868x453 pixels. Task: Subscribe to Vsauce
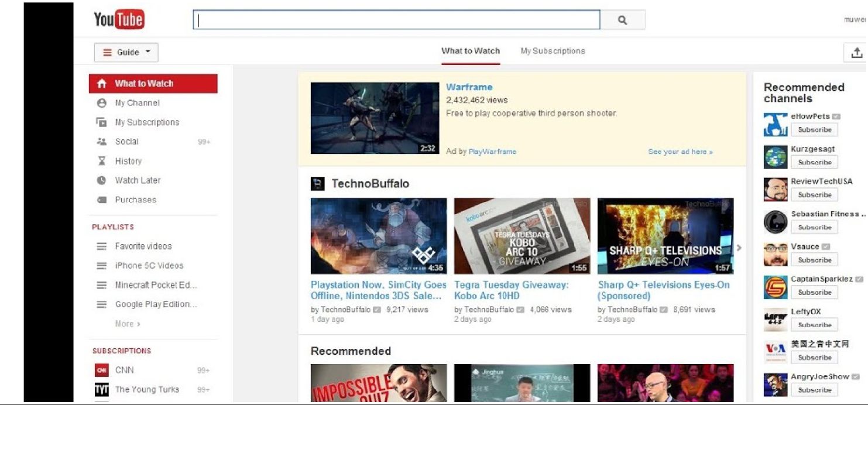pos(815,260)
